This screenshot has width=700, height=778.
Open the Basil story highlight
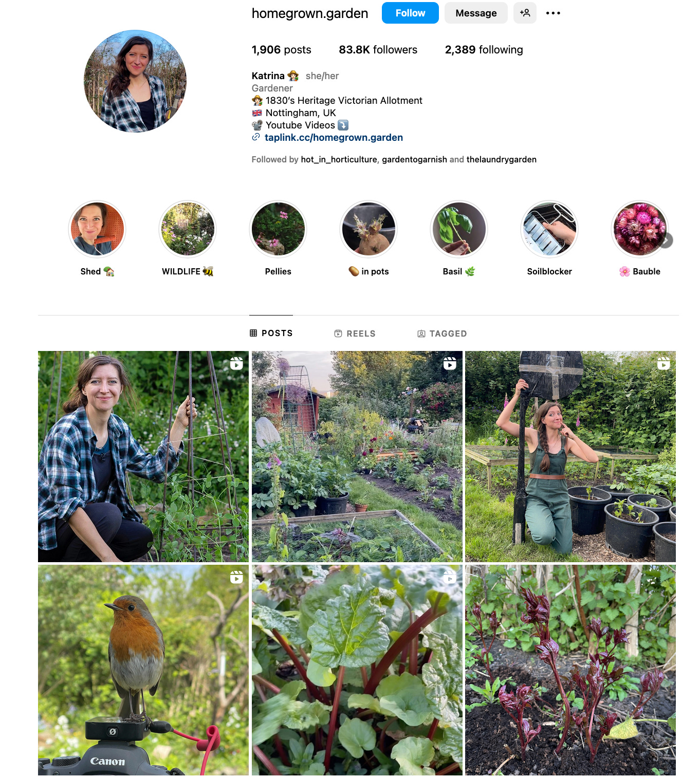[x=459, y=229]
